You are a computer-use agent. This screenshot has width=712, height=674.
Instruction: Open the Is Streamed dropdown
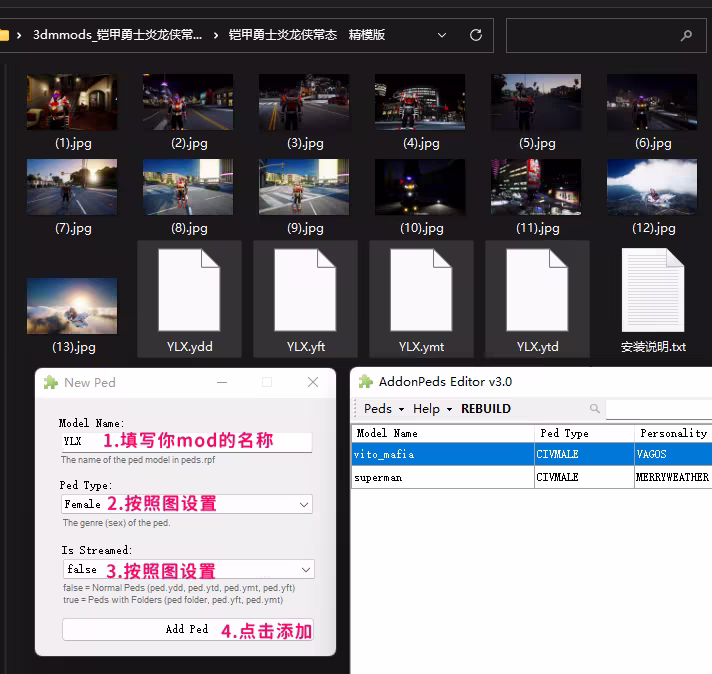186,569
